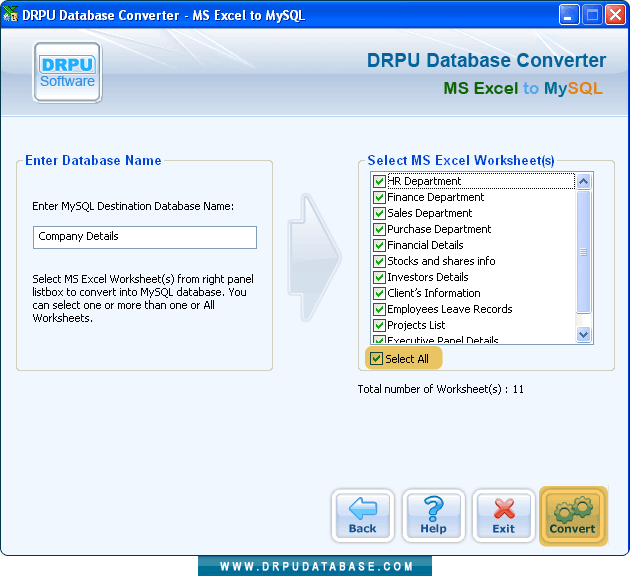630x576 pixels.
Task: Click the 'Enter MySQL Destination Database Name:' label
Action: point(133,206)
